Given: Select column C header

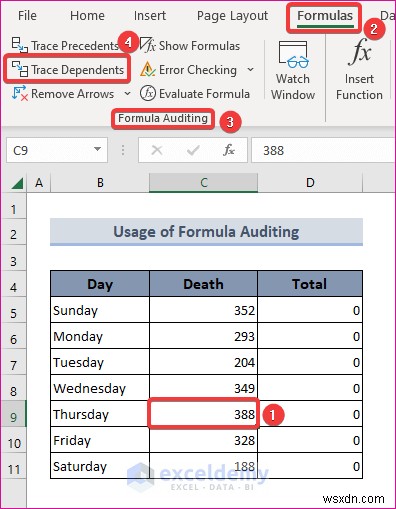Looking at the screenshot, I should pyautogui.click(x=204, y=183).
